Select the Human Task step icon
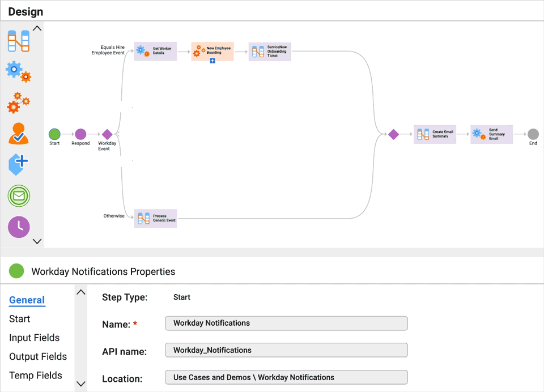 19,134
